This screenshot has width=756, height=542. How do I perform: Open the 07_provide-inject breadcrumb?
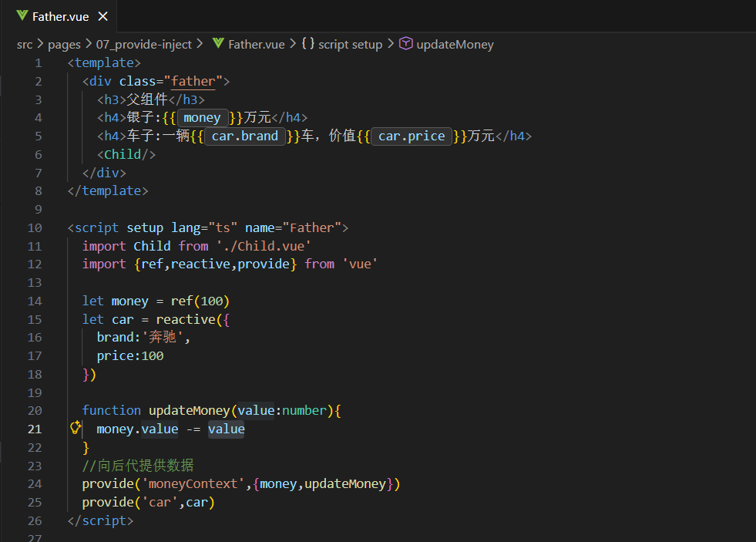pyautogui.click(x=143, y=45)
